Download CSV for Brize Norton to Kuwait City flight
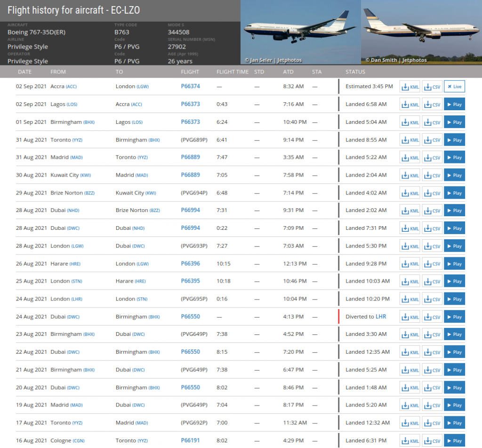Viewport: 482px width, 448px height. click(x=432, y=193)
